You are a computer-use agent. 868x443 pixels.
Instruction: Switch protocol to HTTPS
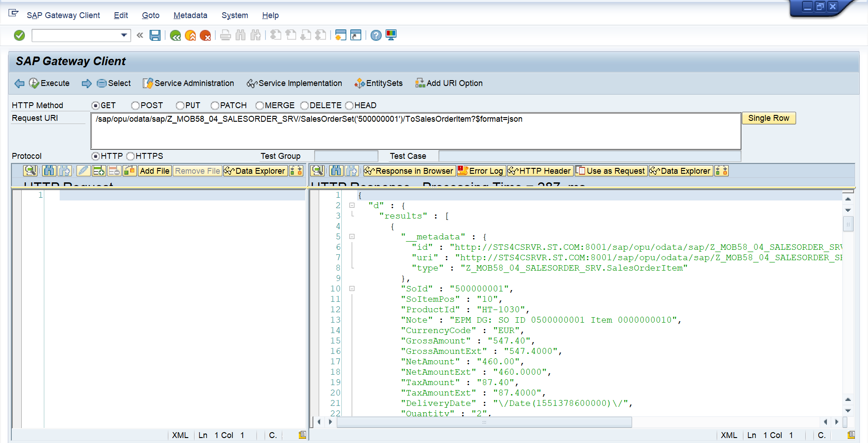point(131,156)
